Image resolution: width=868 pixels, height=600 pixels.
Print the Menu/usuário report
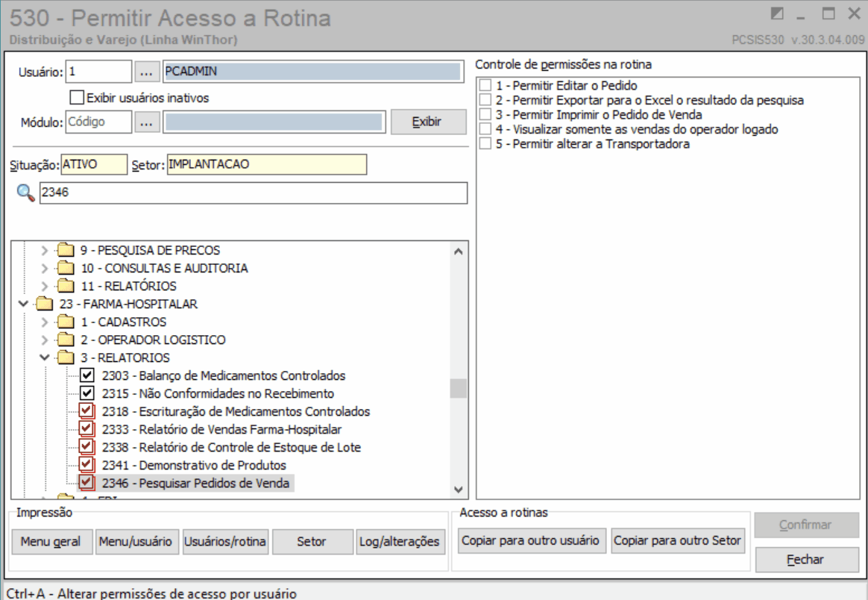coord(137,541)
